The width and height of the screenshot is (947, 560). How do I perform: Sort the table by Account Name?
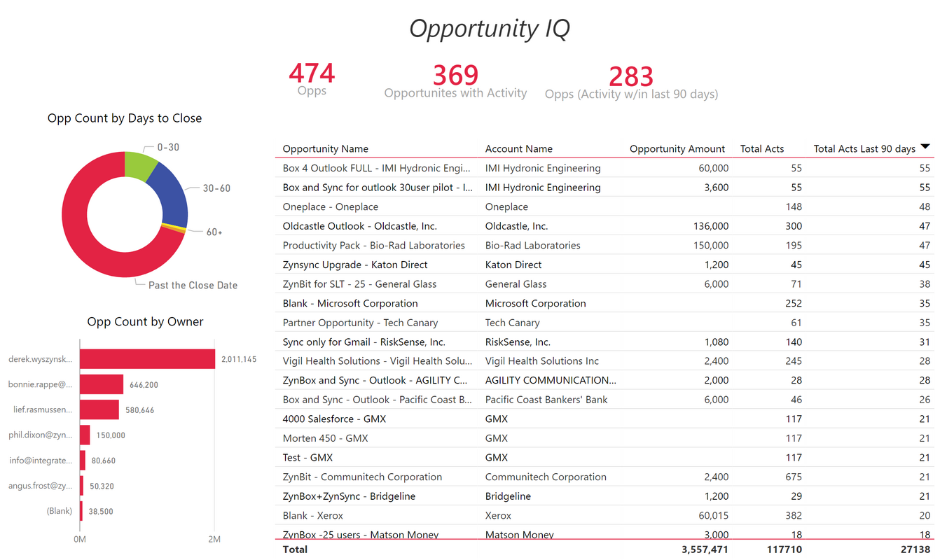(x=519, y=148)
